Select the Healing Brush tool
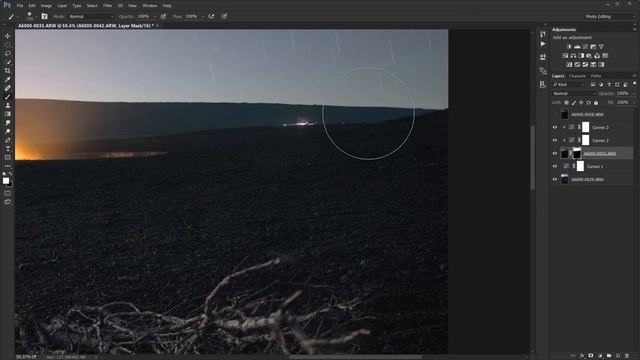640x360 pixels. click(x=7, y=88)
